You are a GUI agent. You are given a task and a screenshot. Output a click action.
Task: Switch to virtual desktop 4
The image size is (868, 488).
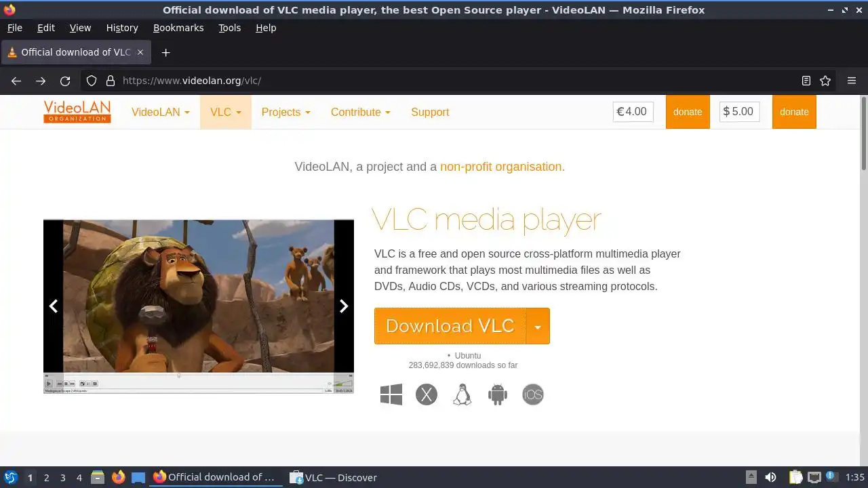click(x=79, y=477)
